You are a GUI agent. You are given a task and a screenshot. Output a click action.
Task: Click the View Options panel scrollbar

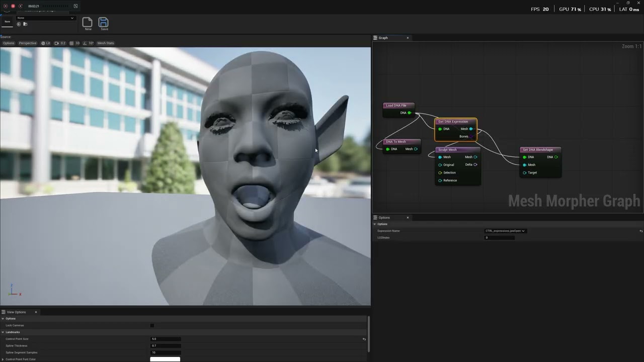(x=369, y=334)
